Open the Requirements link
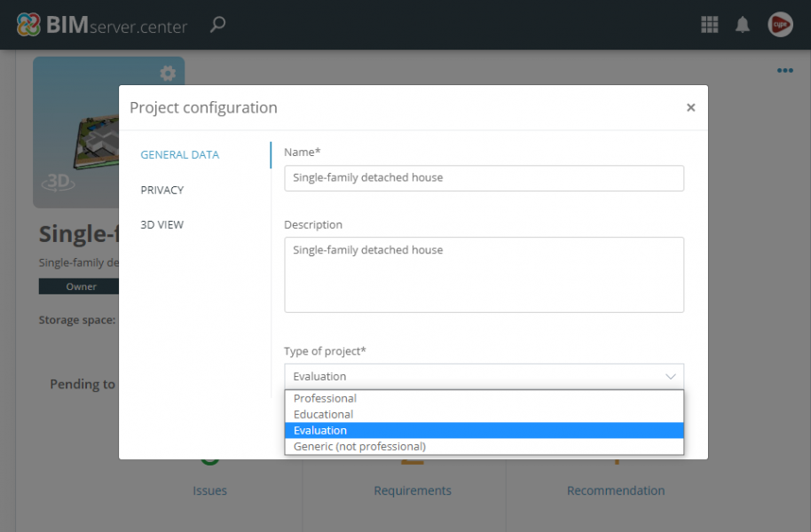The height and width of the screenshot is (532, 811). click(x=413, y=490)
